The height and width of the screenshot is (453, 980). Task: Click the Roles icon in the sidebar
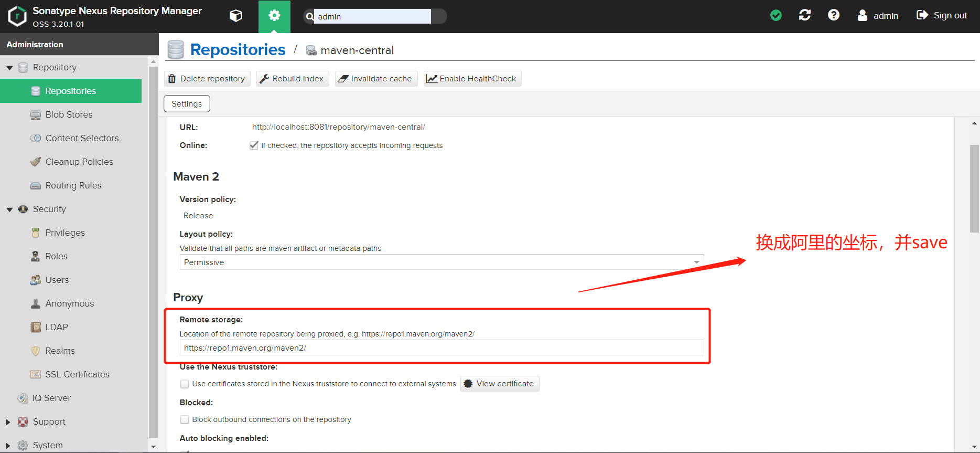36,256
